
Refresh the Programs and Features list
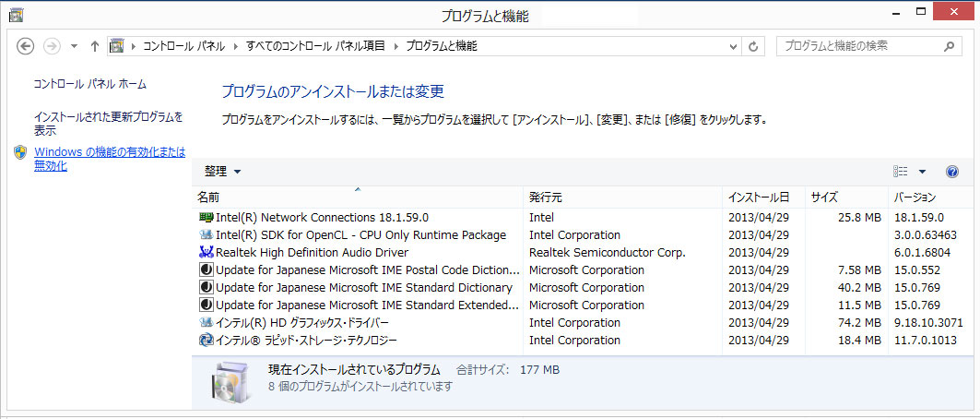pos(754,46)
